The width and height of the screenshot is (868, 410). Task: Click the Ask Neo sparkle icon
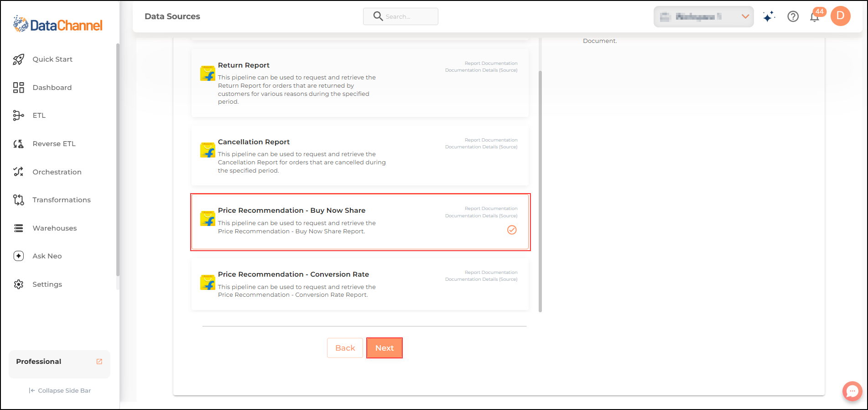point(18,256)
